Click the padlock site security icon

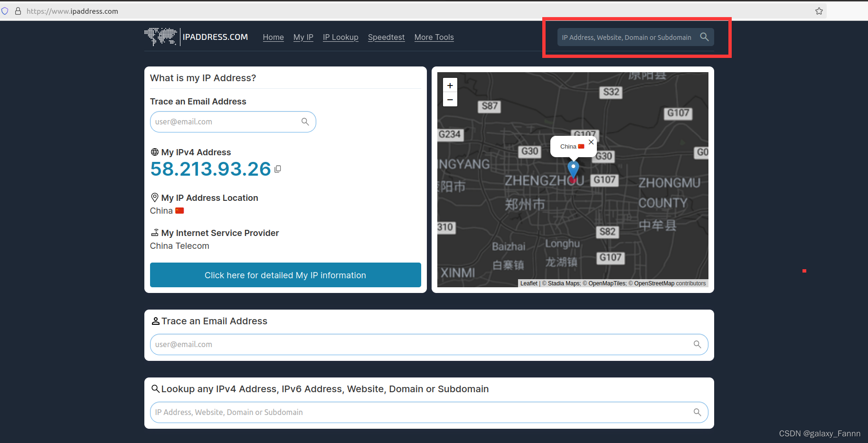tap(18, 11)
